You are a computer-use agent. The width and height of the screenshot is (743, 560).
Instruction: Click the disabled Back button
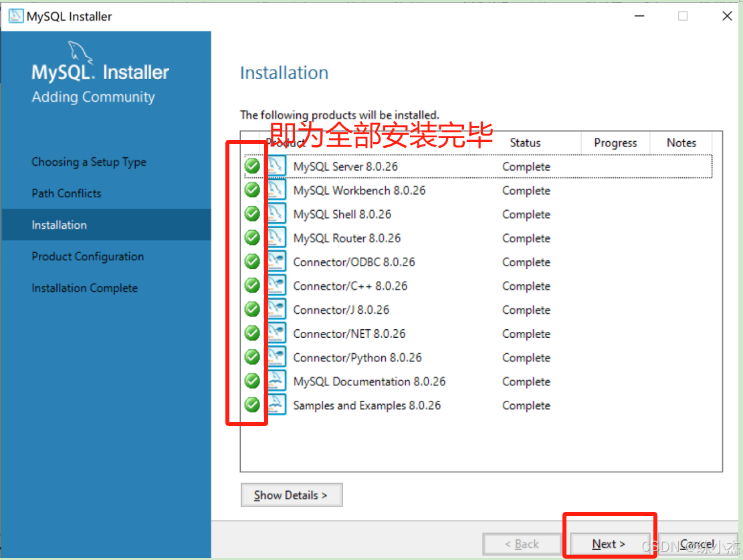coord(522,544)
